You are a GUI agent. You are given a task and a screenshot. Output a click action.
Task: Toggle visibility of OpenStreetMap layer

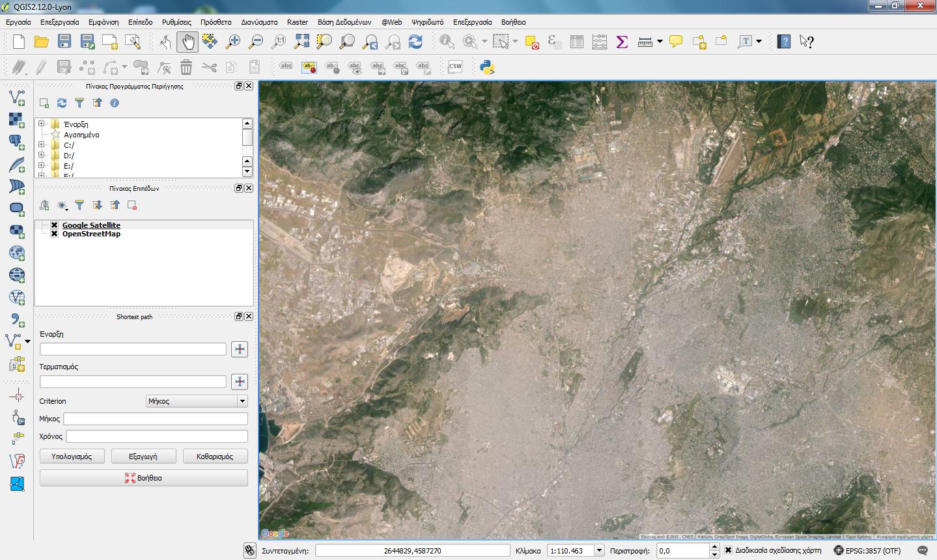click(55, 234)
